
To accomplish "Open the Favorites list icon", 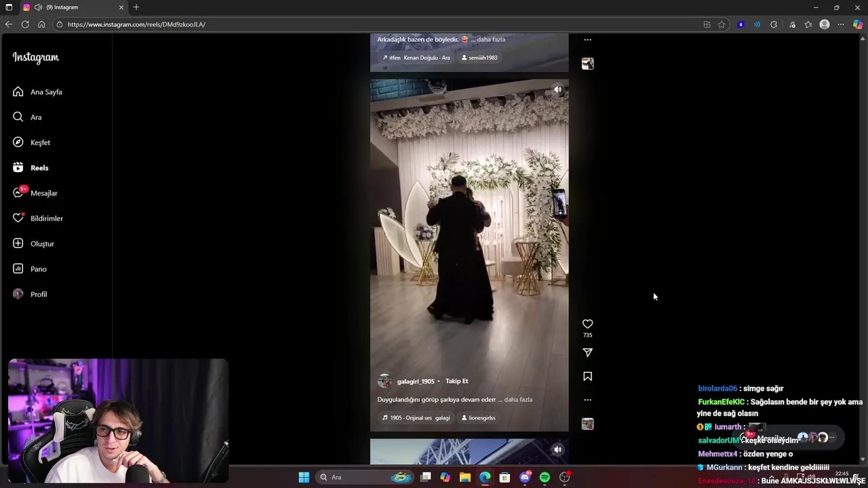I will tap(808, 24).
